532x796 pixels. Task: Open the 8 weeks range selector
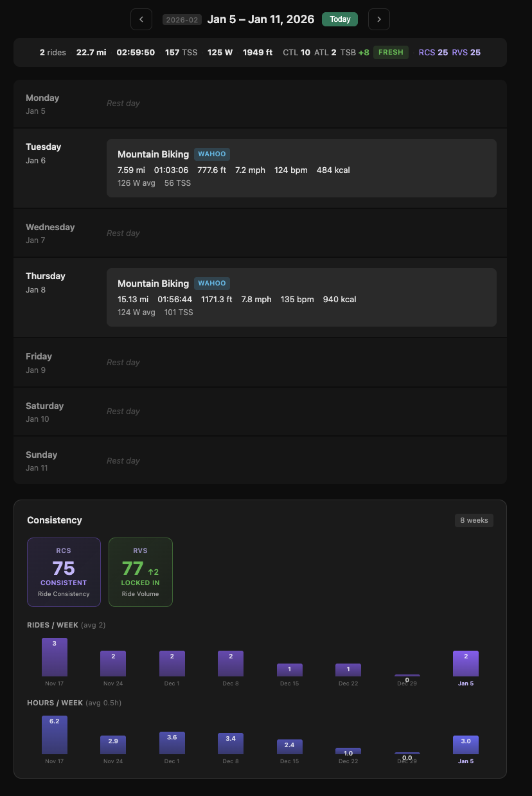click(x=474, y=520)
